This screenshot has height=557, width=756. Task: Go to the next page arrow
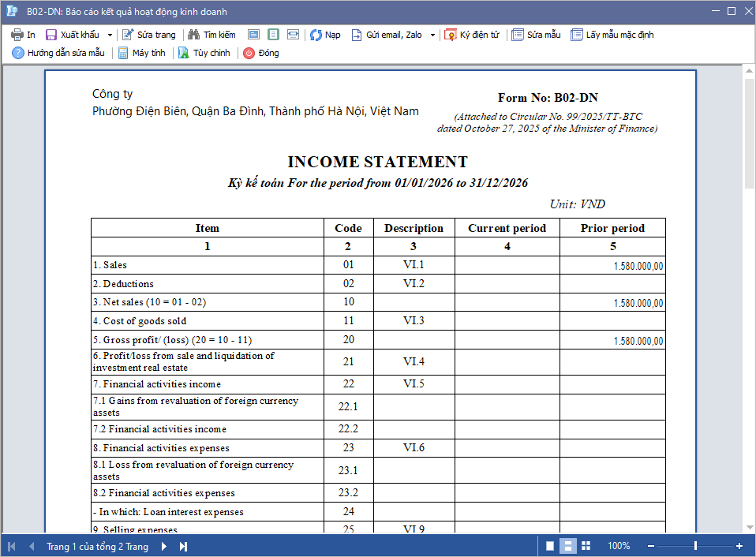(x=164, y=546)
